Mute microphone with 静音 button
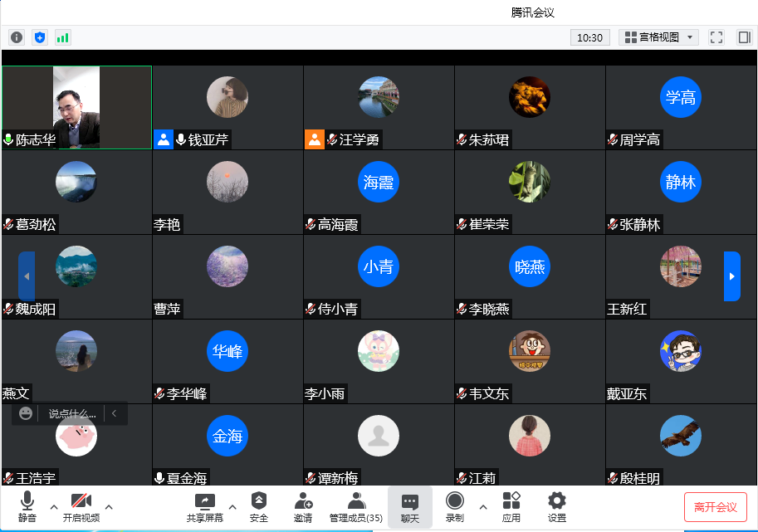758x532 pixels. (x=27, y=506)
